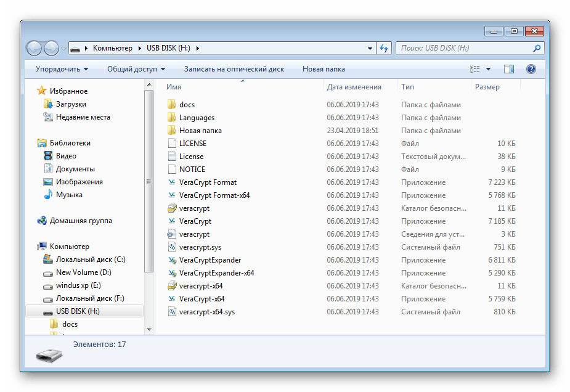Open recent pages dropdown next to Forward

click(x=63, y=48)
